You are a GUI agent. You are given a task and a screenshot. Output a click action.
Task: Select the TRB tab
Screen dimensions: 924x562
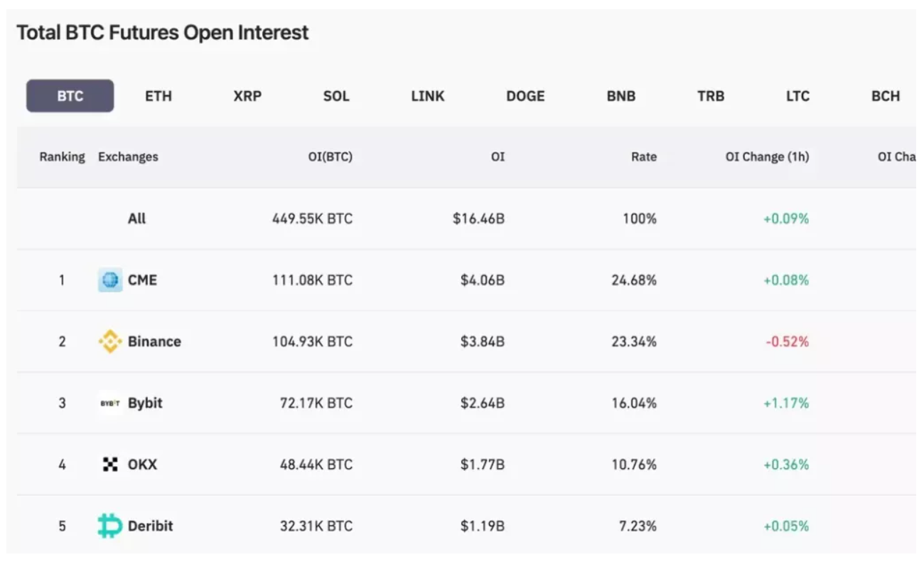711,96
